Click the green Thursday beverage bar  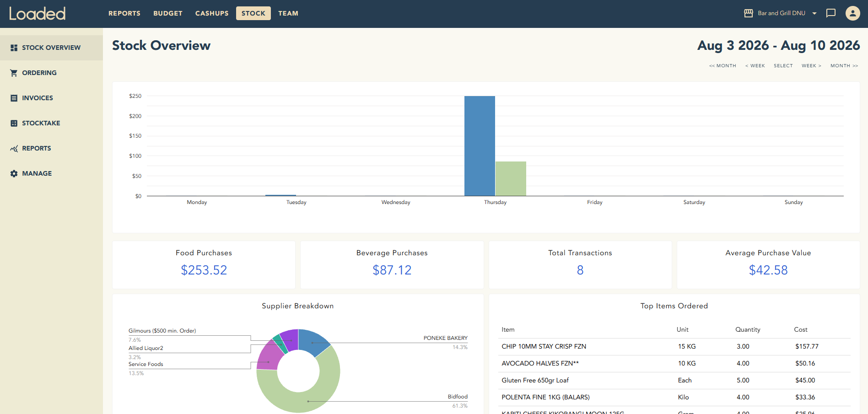[511, 179]
